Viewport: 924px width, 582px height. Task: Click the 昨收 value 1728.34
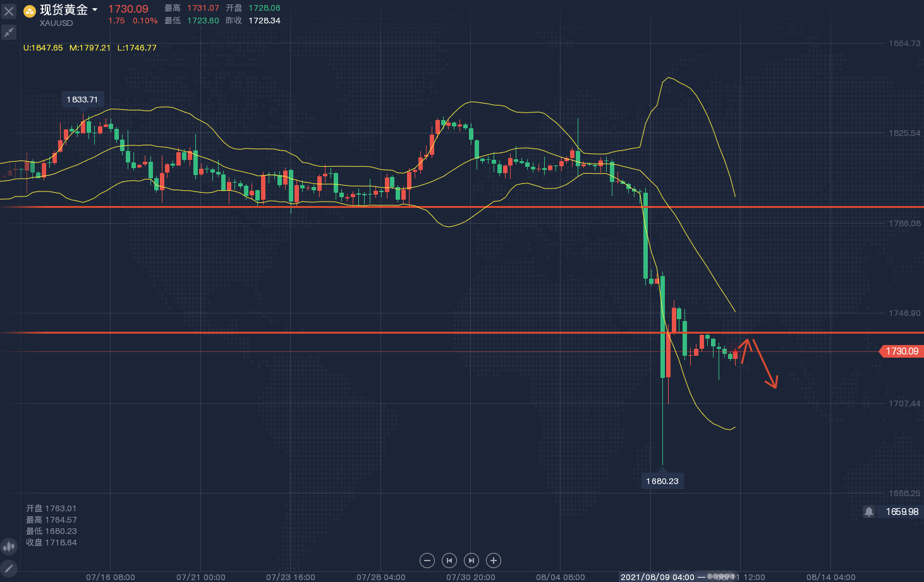point(264,21)
